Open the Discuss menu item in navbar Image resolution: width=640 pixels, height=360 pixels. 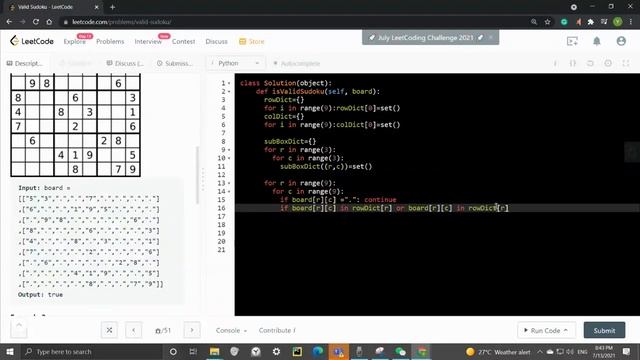click(216, 42)
